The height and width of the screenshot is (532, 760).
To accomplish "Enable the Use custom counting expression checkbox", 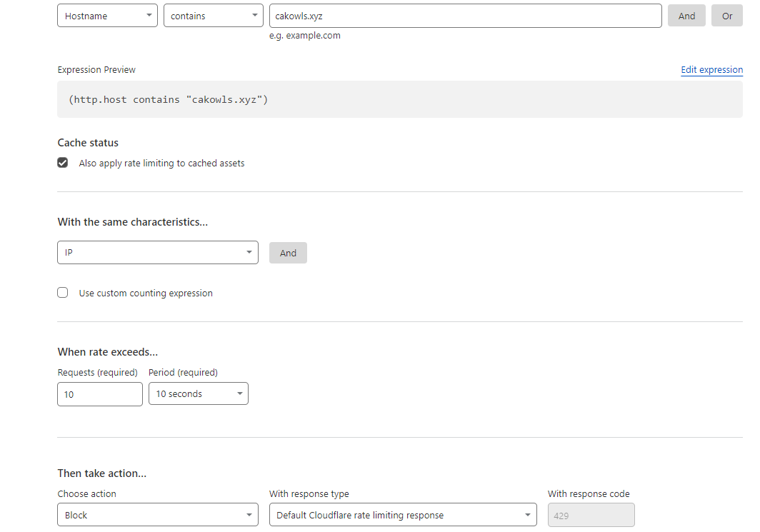I will pos(63,293).
